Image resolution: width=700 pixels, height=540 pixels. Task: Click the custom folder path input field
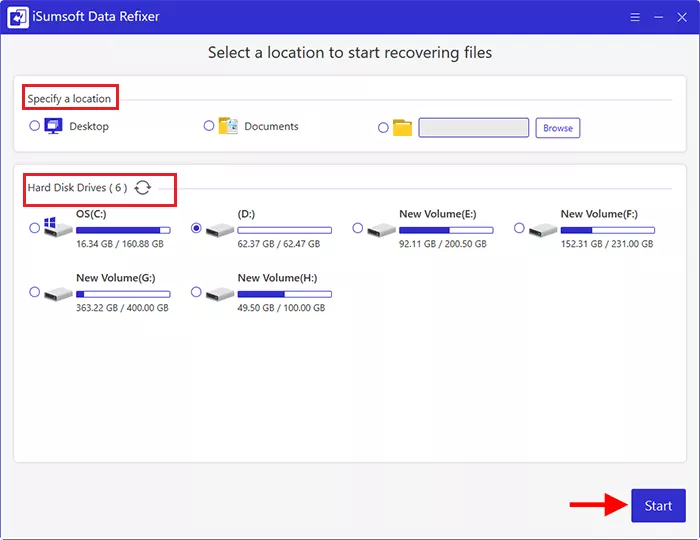tap(473, 128)
